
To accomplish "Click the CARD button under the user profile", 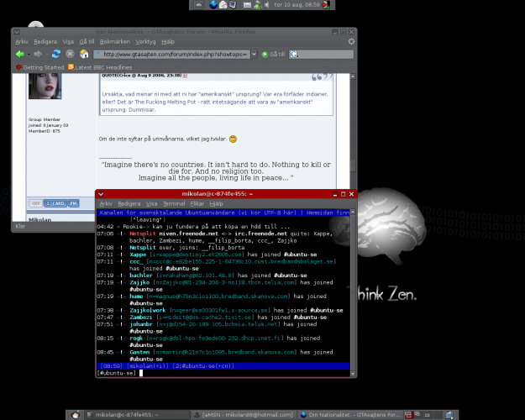I will tap(58, 202).
